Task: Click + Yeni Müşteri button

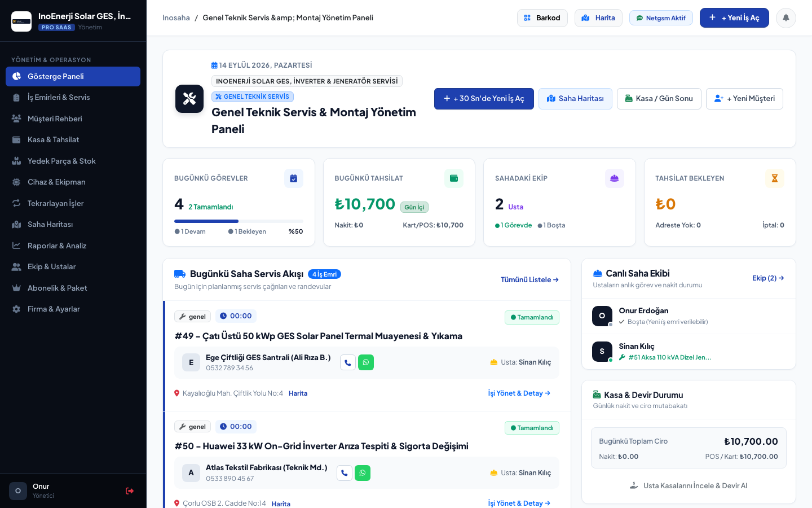Action: 744,99
